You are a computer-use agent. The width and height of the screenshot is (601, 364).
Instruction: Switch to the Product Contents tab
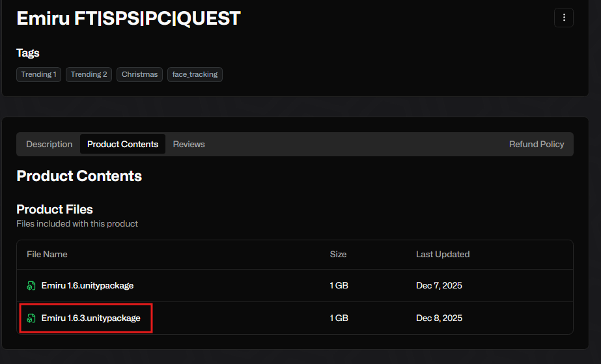coord(122,144)
